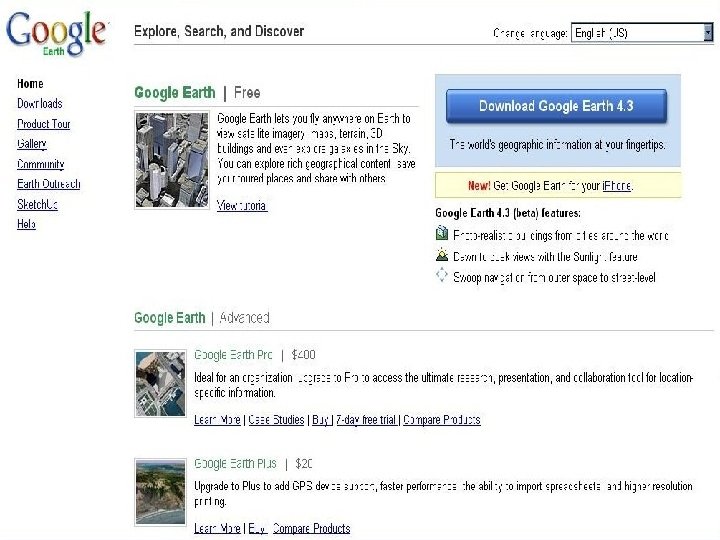720x540 pixels.
Task: Click the Sunlight feature icon
Action: pos(442,255)
